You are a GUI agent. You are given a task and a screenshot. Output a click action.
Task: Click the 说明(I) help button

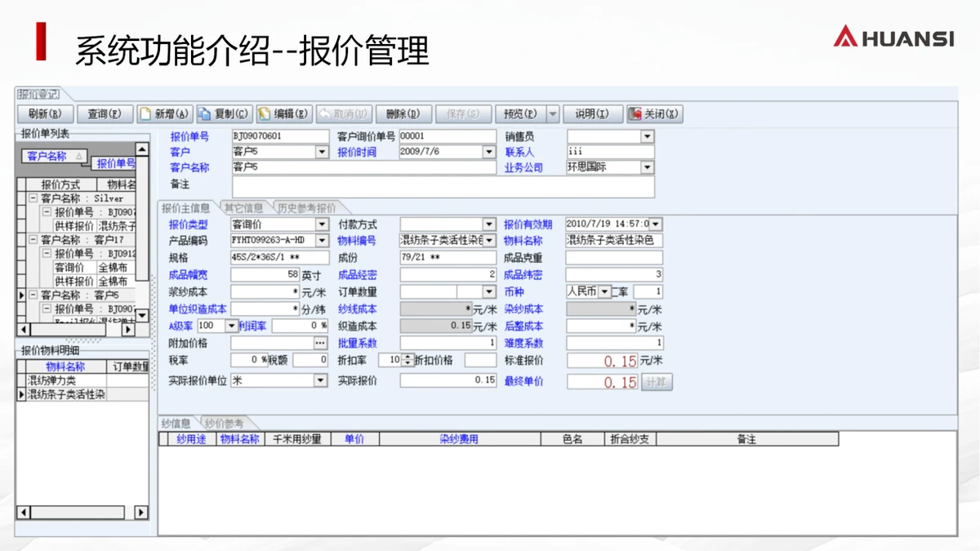(x=592, y=114)
